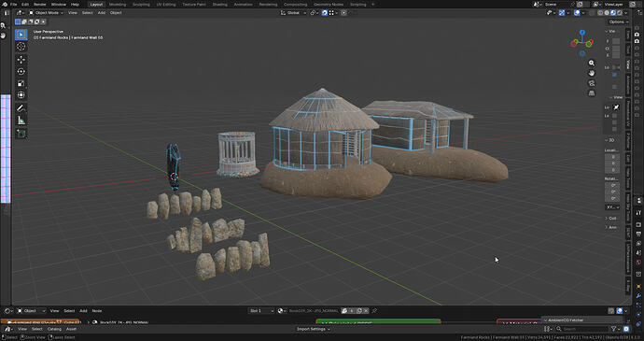
Task: Open the Object Mode dropdown
Action: [x=46, y=13]
